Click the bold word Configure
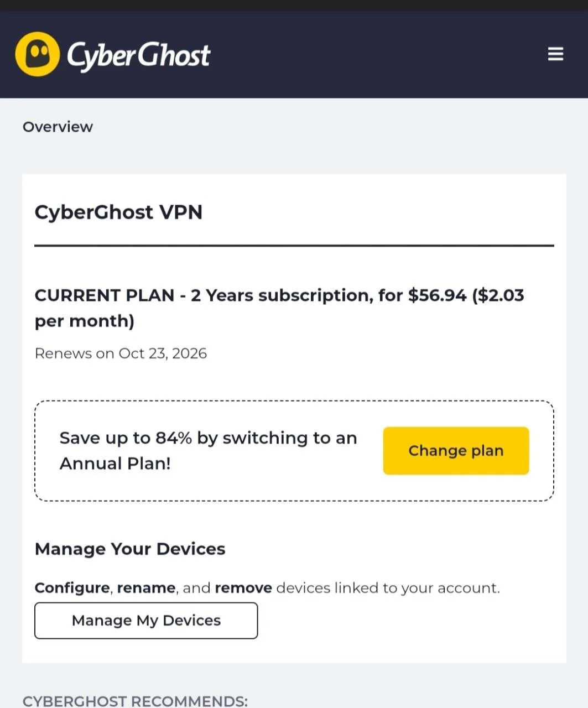588x708 pixels. (72, 587)
